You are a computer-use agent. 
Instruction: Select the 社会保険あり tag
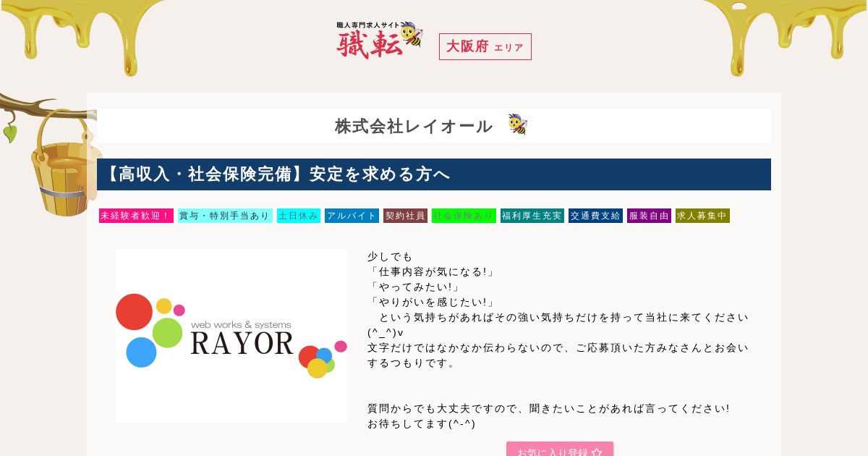pos(464,216)
